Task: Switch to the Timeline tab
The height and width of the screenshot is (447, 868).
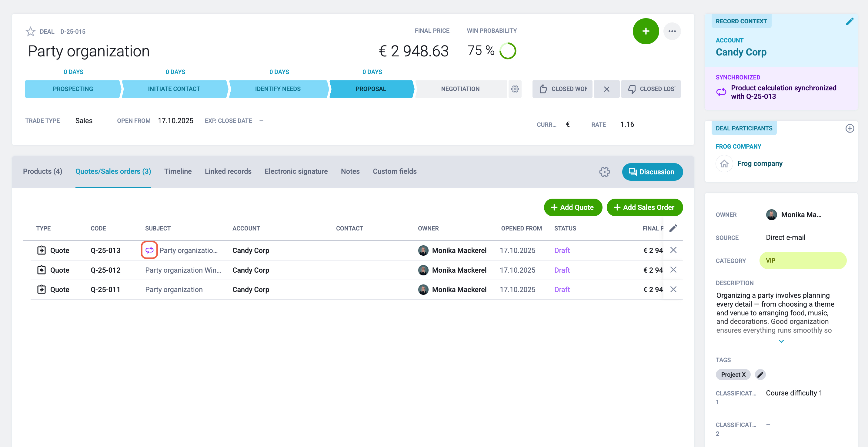Action: [x=178, y=172]
